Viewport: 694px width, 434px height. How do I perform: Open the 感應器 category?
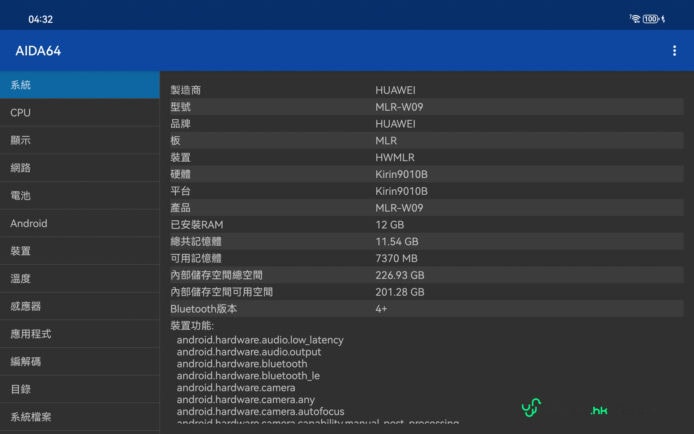pos(80,306)
